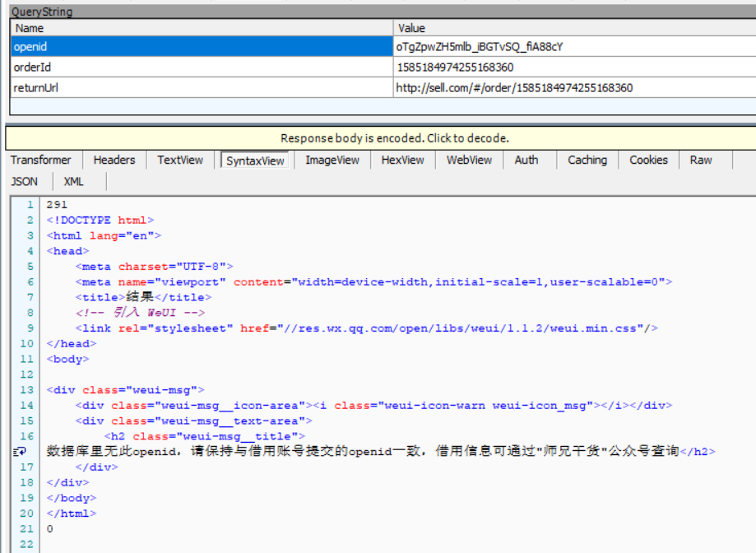Click line number 1 with 291

pyautogui.click(x=57, y=205)
